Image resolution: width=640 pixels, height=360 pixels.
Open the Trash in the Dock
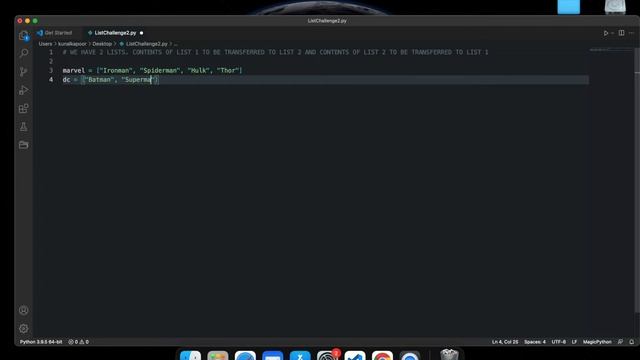(449, 355)
